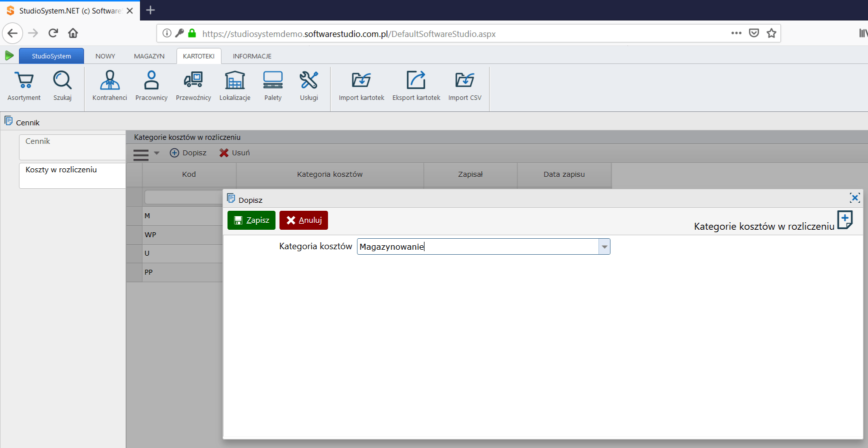Viewport: 868px width, 448px height.
Task: Go to browser home page
Action: pos(73,33)
